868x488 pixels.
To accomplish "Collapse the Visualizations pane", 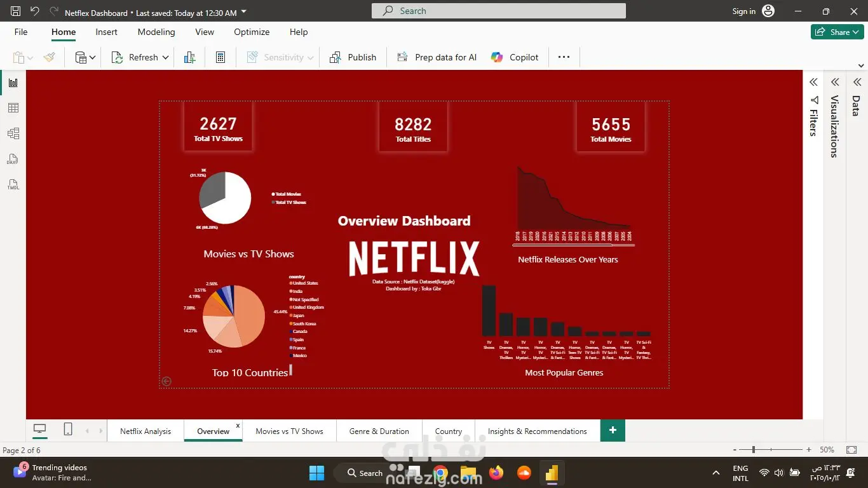I will point(834,82).
